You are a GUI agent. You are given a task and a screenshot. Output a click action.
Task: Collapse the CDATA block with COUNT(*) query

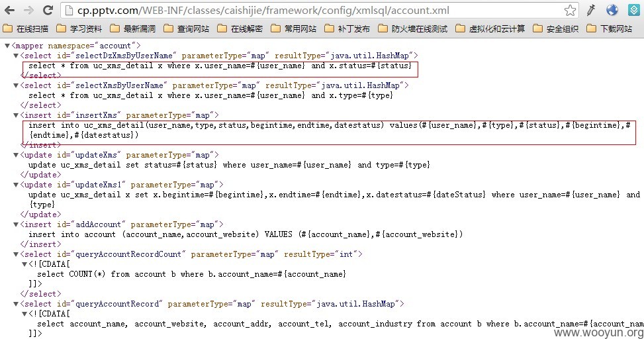tap(24, 264)
